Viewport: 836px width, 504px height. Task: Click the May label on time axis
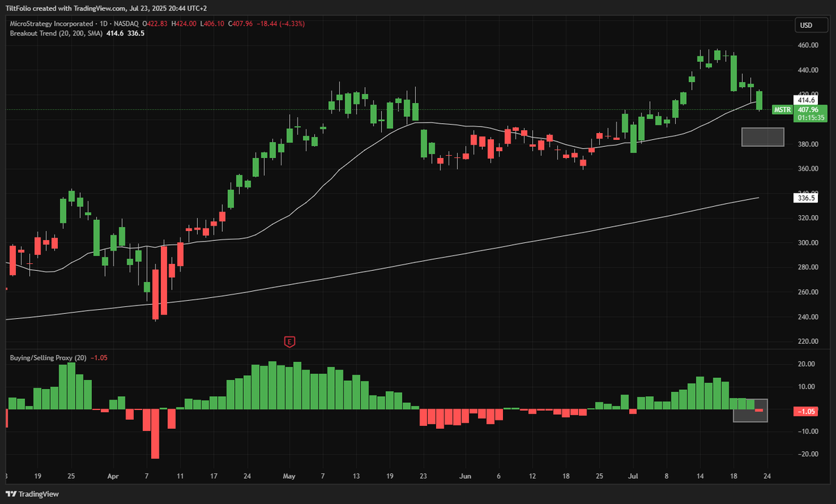coord(290,477)
